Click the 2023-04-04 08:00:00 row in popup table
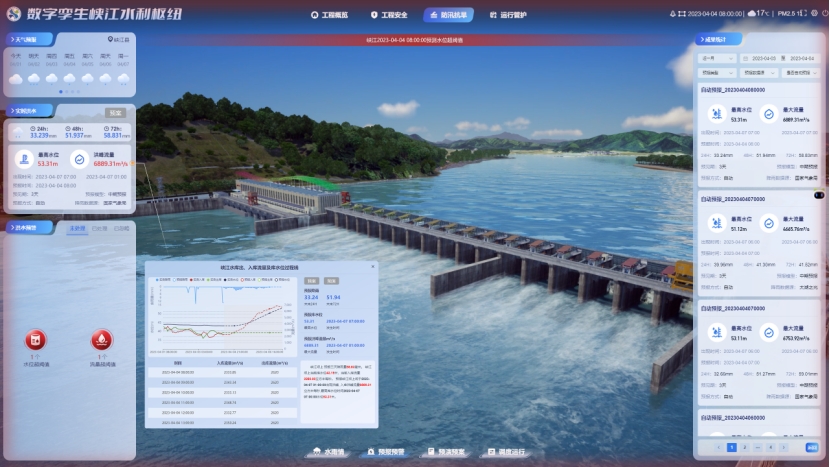Screen dimensions: 830x467 (x=222, y=372)
